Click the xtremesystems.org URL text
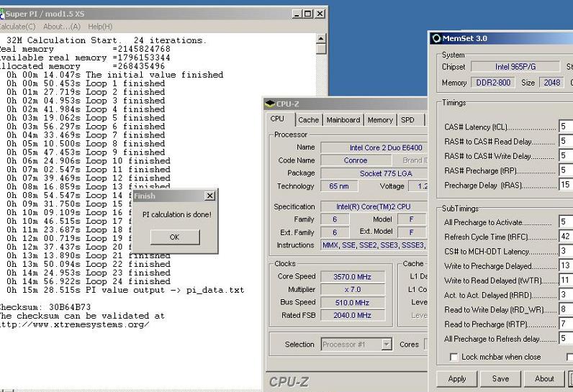573x392 pixels. (74, 324)
